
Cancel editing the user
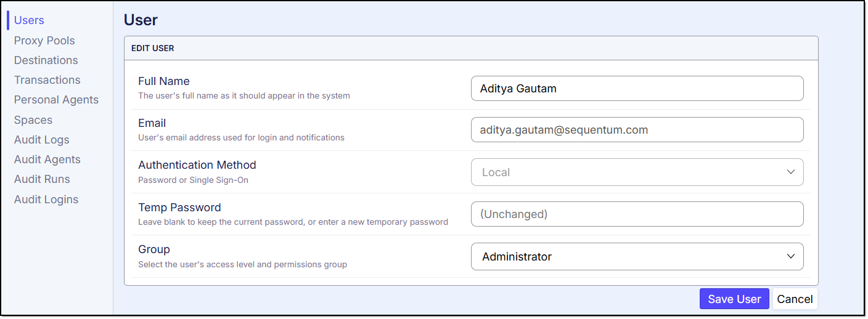pos(795,299)
